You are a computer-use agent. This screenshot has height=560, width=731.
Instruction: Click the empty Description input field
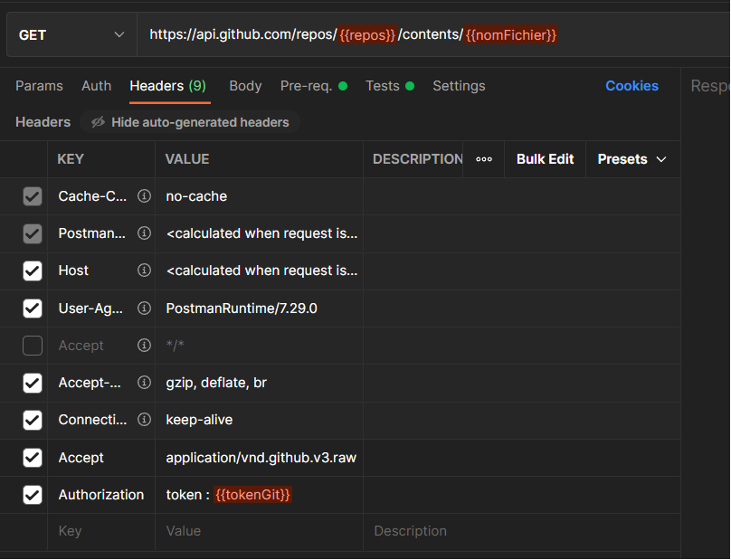point(522,531)
